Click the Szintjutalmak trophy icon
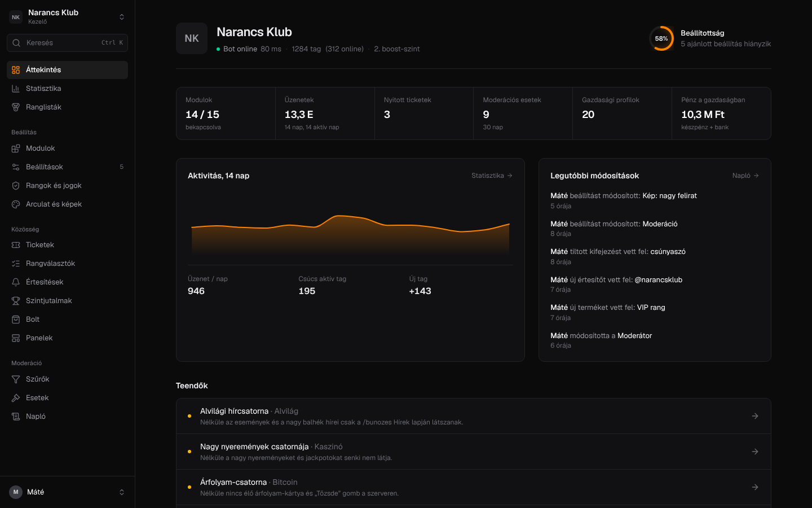The image size is (812, 508). click(16, 301)
